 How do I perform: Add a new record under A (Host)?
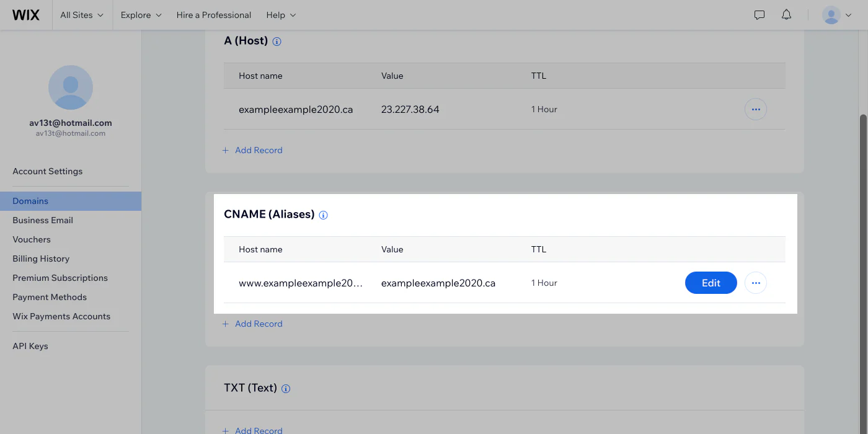pos(252,150)
